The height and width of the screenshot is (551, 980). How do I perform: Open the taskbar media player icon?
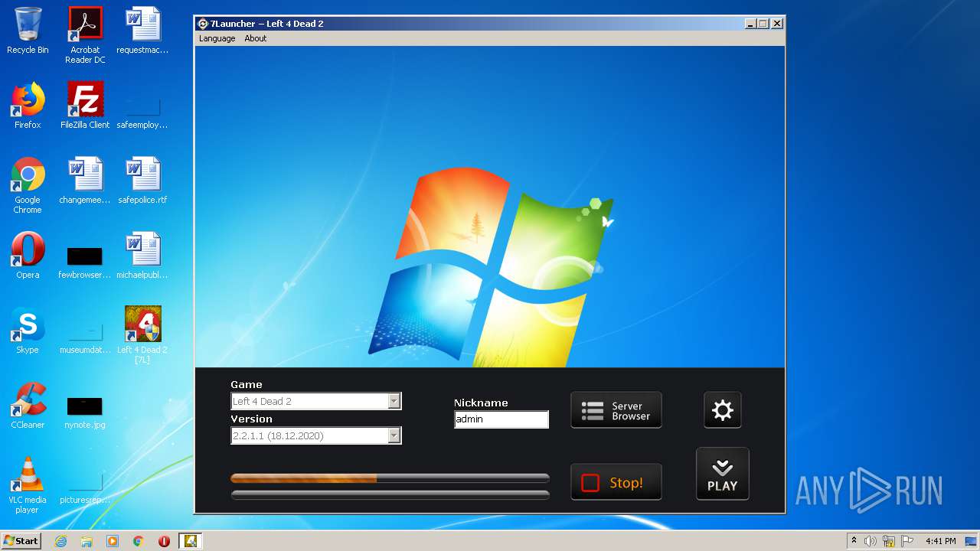(x=113, y=541)
